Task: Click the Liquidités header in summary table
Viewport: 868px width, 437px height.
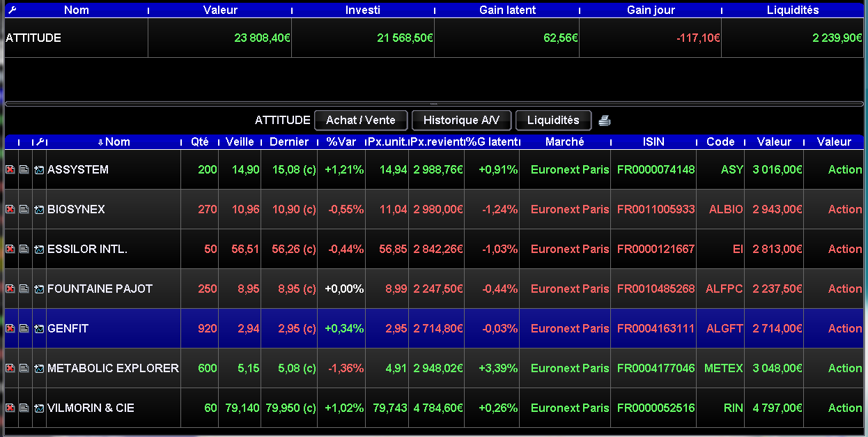Action: [793, 10]
